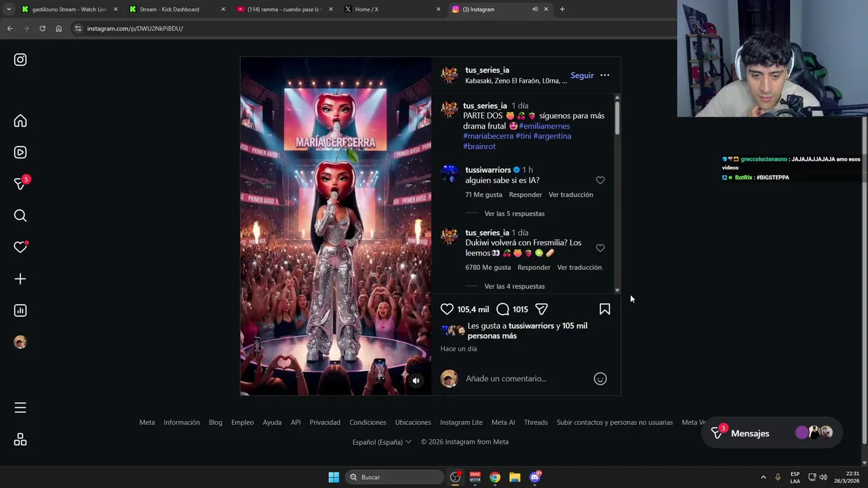This screenshot has width=868, height=488.
Task: Open comments via the speech bubble icon
Action: 502,309
